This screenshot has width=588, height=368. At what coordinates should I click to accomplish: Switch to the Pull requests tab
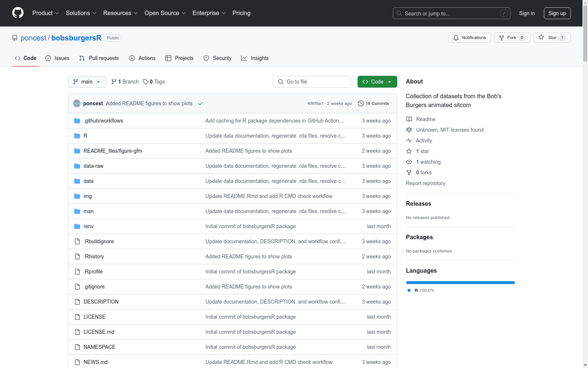click(99, 58)
